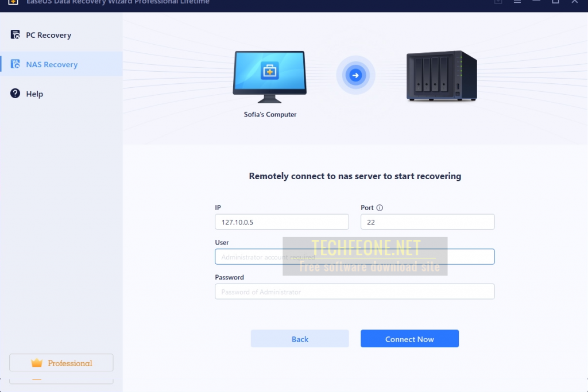
Task: Click the "User" field label
Action: click(222, 242)
